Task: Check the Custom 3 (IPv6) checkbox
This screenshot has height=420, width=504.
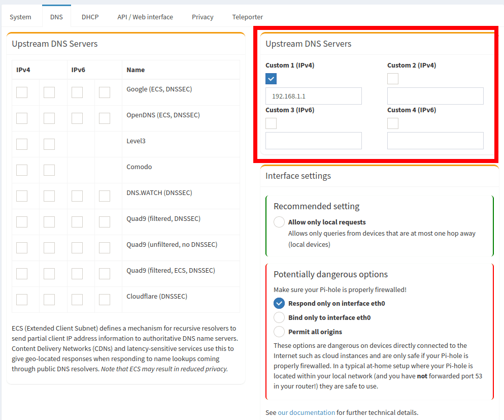Action: coord(271,123)
